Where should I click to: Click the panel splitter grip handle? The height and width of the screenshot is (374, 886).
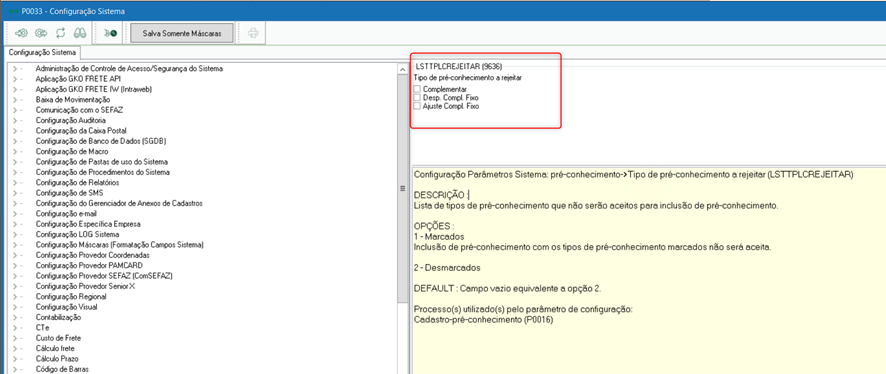click(x=403, y=188)
